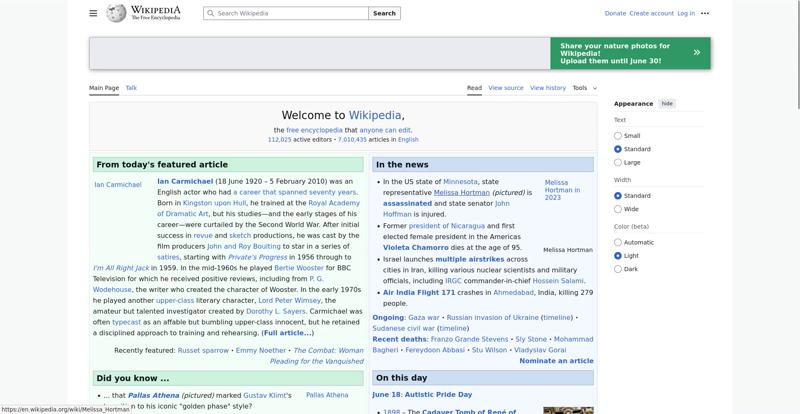This screenshot has width=800, height=414.
Task: Open the main menu hamburger icon
Action: [93, 13]
